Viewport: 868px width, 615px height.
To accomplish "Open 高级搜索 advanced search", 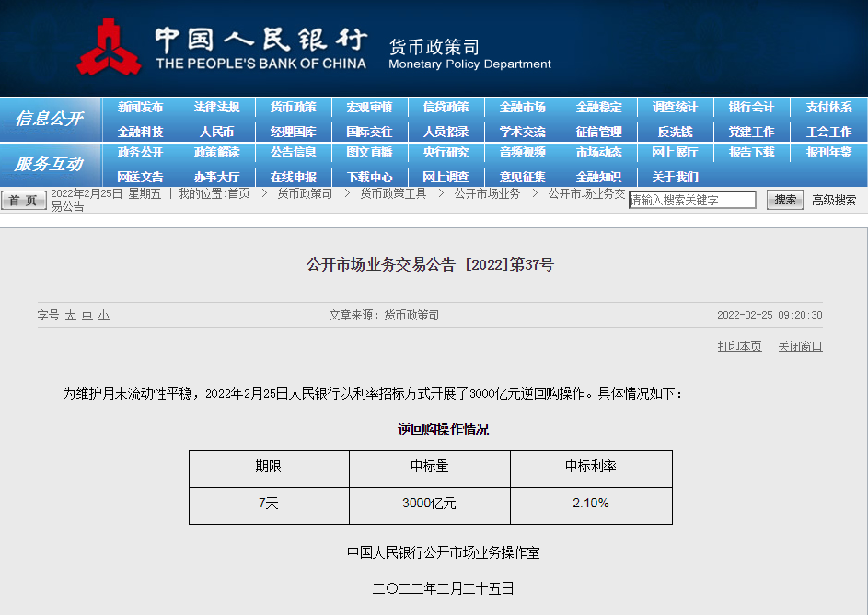I will (x=834, y=200).
